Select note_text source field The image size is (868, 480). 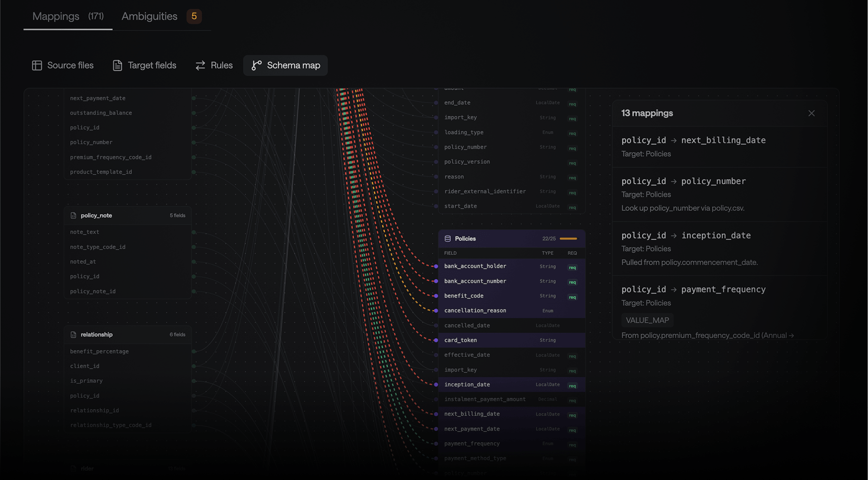point(128,232)
